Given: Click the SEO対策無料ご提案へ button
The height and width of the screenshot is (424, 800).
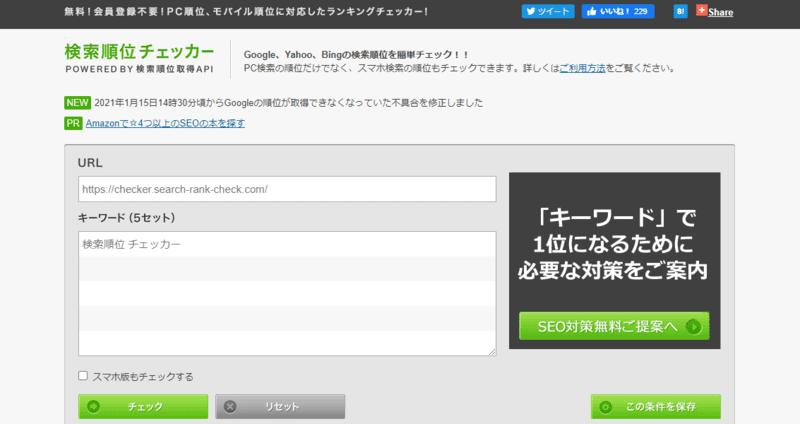Looking at the screenshot, I should tap(614, 326).
